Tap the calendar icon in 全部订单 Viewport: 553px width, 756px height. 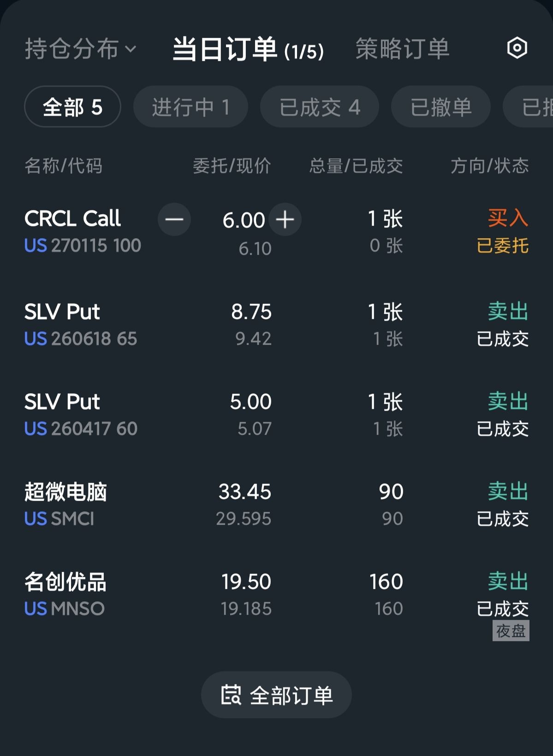(231, 695)
